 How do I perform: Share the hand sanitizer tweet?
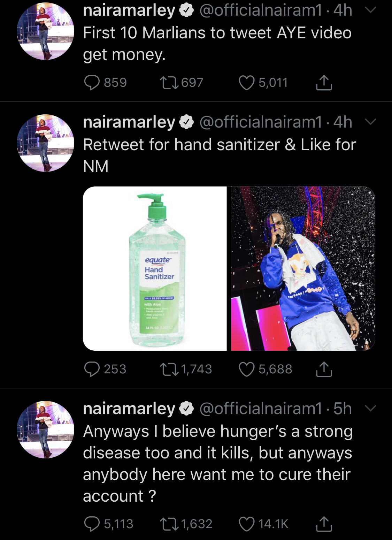click(324, 369)
